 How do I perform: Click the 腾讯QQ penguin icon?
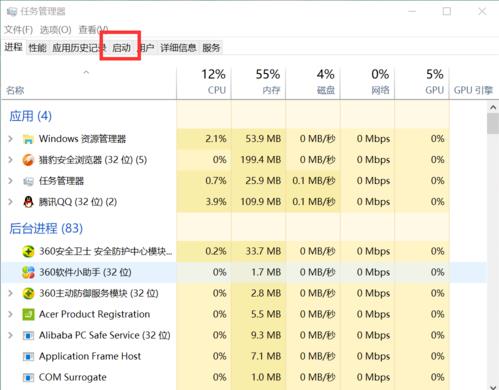pyautogui.click(x=28, y=202)
